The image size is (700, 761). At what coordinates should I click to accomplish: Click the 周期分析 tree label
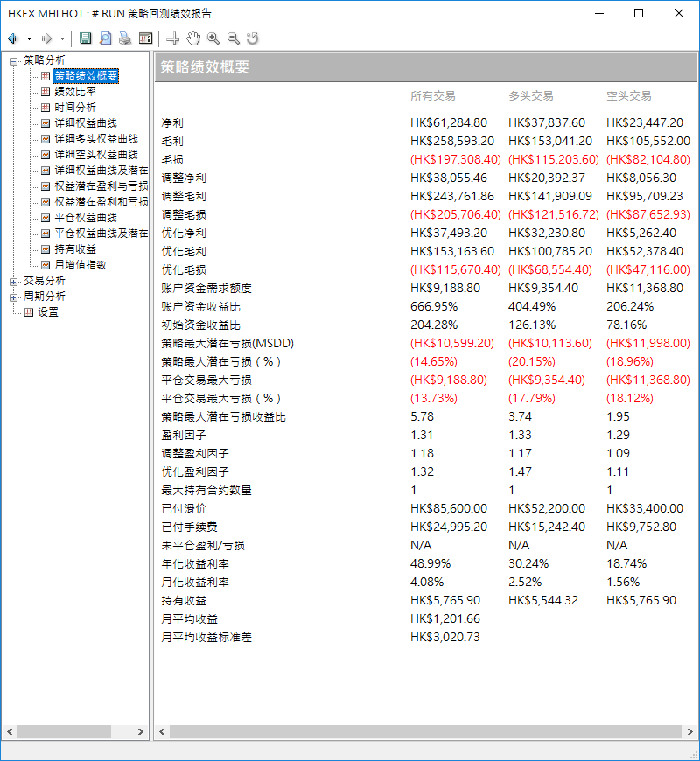pos(45,296)
